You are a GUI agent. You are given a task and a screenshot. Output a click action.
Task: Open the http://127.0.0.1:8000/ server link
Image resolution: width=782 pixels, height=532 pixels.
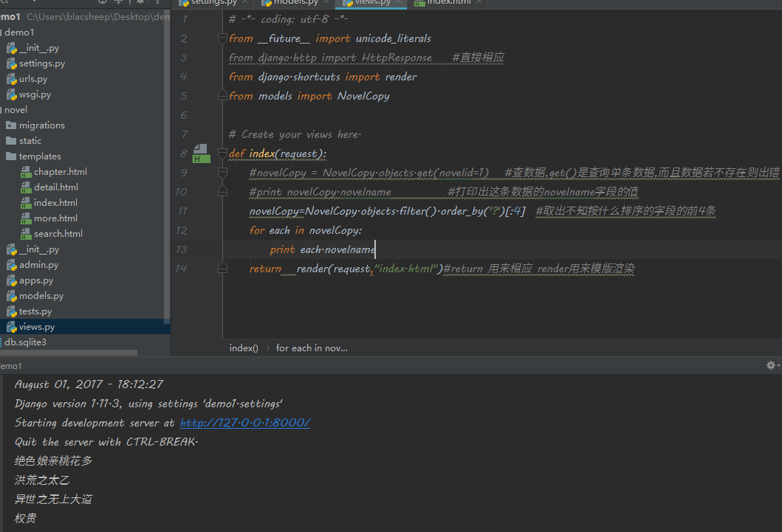[x=244, y=423]
